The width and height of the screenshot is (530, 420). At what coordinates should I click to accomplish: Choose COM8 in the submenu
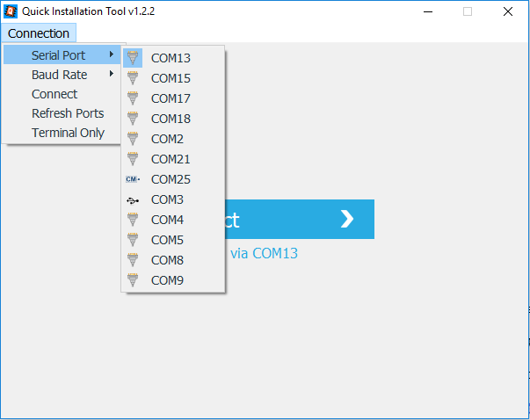point(167,260)
